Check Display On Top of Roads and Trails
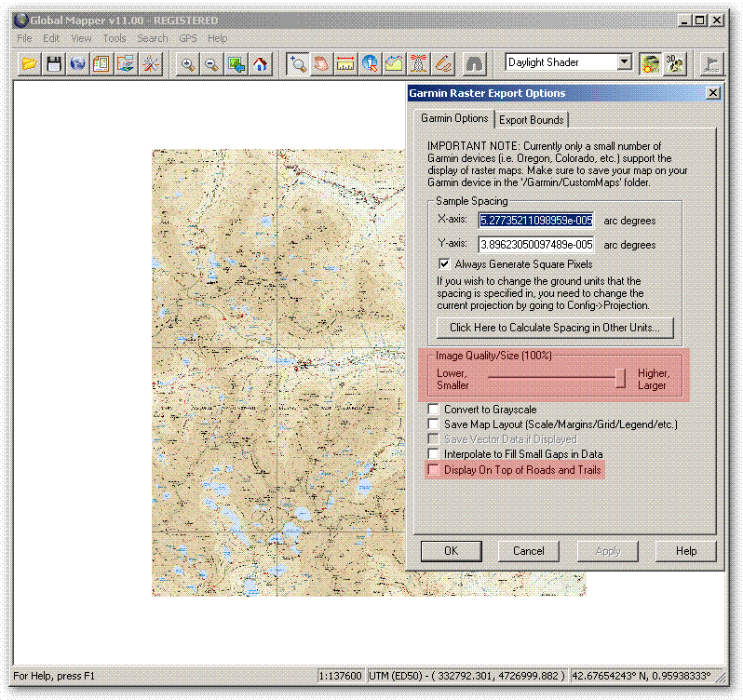 433,470
